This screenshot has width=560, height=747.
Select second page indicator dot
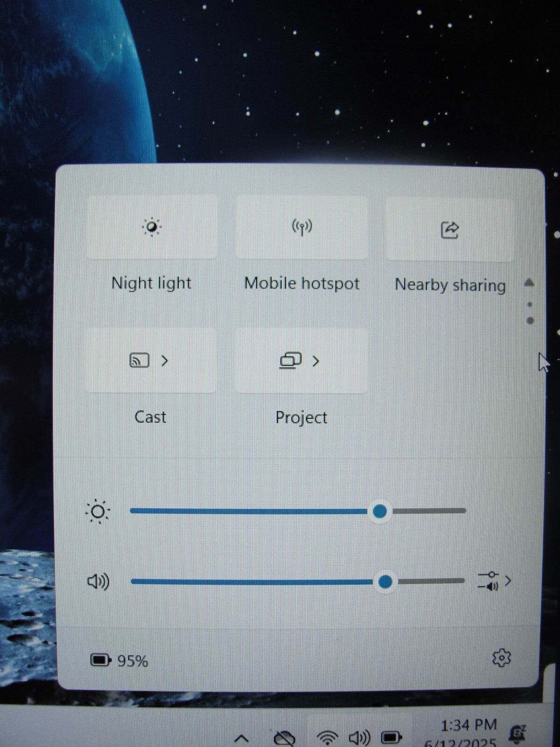(530, 320)
